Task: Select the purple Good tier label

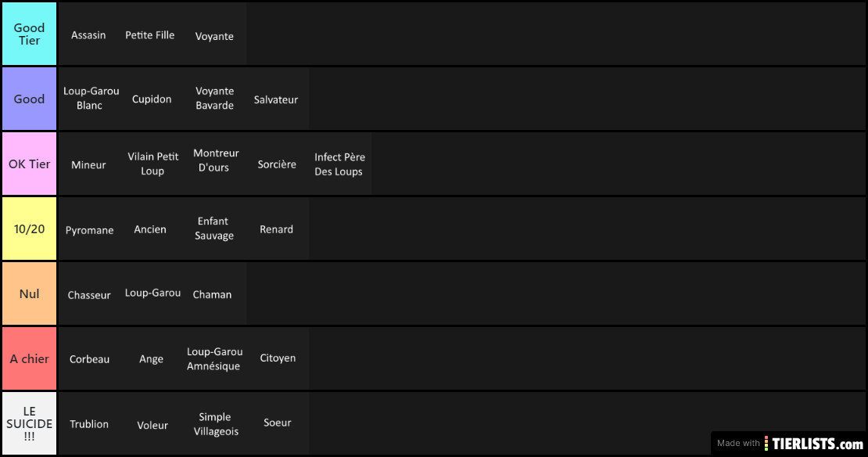Action: tap(30, 99)
